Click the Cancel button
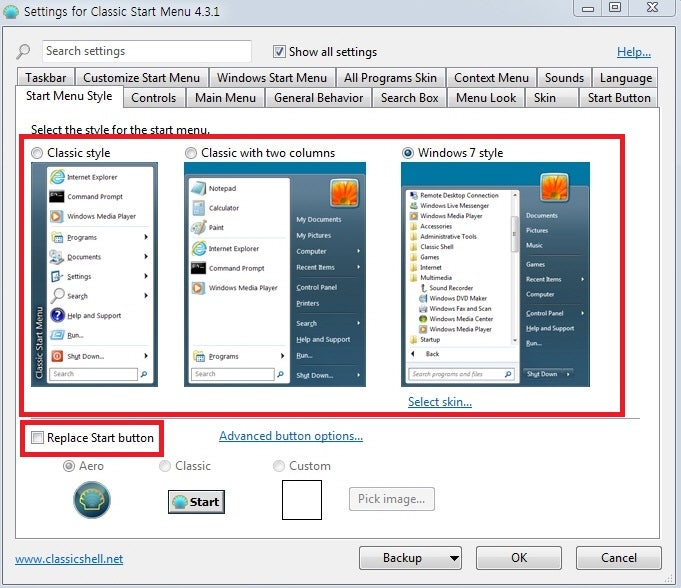 [619, 558]
